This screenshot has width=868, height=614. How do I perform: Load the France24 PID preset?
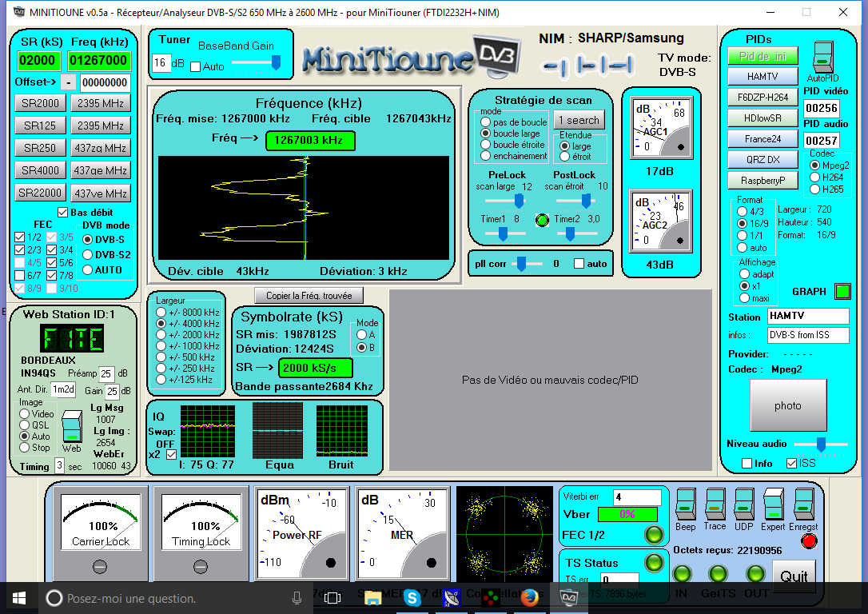point(762,139)
